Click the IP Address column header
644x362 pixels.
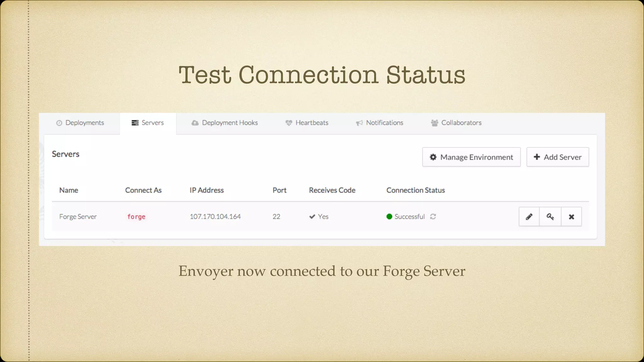point(207,190)
